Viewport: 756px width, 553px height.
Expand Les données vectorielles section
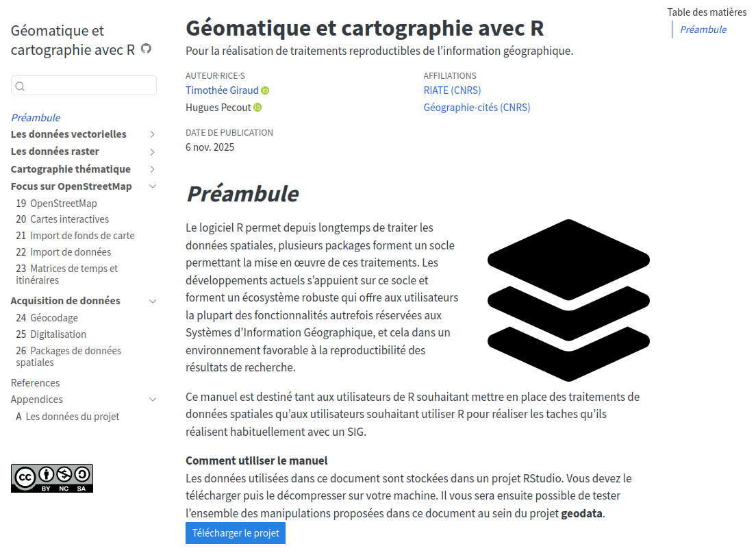click(x=153, y=134)
